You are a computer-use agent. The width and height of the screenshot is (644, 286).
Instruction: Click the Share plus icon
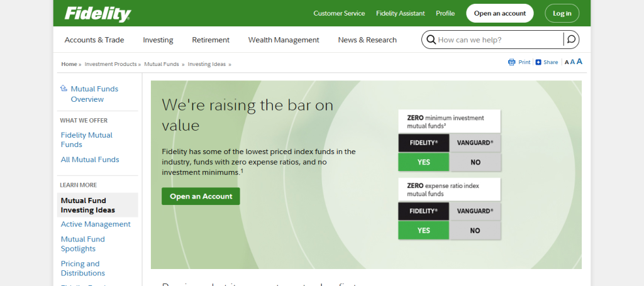click(x=538, y=62)
